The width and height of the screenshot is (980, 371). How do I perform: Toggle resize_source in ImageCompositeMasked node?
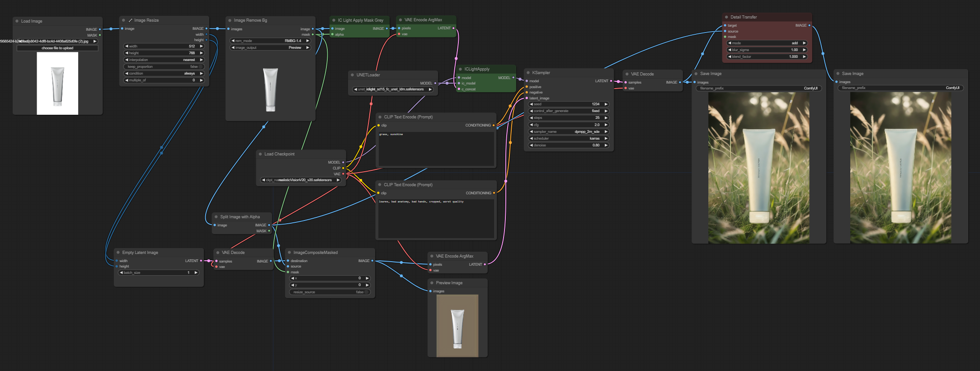click(366, 292)
